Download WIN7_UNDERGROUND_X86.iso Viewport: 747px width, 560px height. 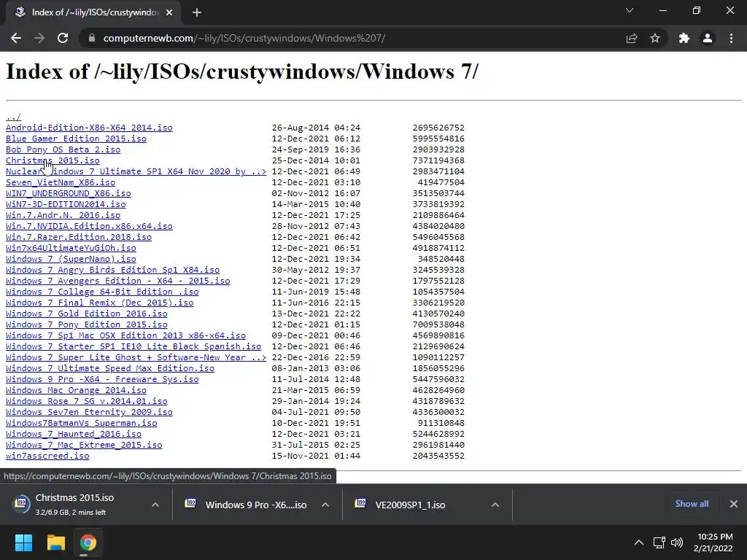click(x=68, y=193)
